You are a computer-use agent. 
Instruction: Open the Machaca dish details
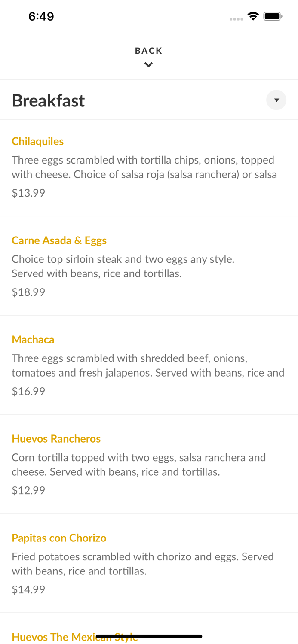[x=33, y=340]
